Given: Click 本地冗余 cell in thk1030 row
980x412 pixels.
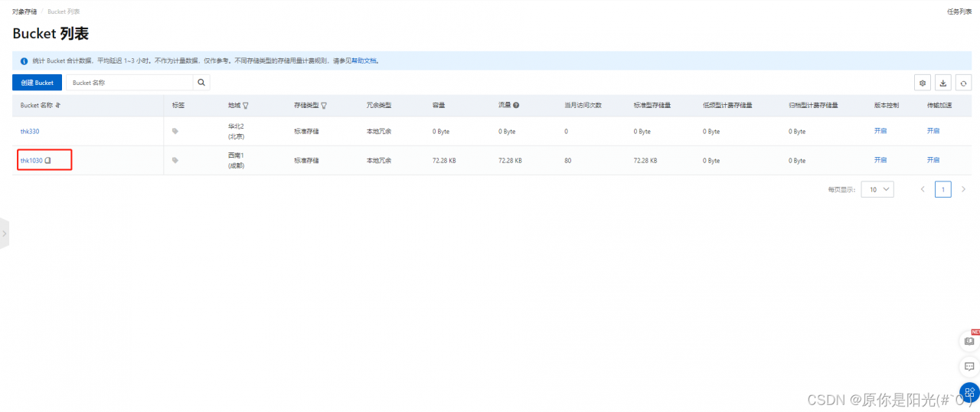Looking at the screenshot, I should 379,161.
